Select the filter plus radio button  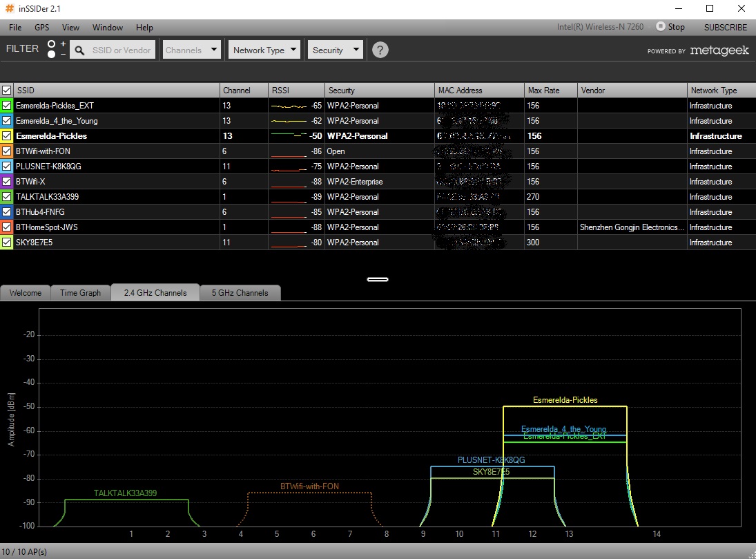pos(52,44)
